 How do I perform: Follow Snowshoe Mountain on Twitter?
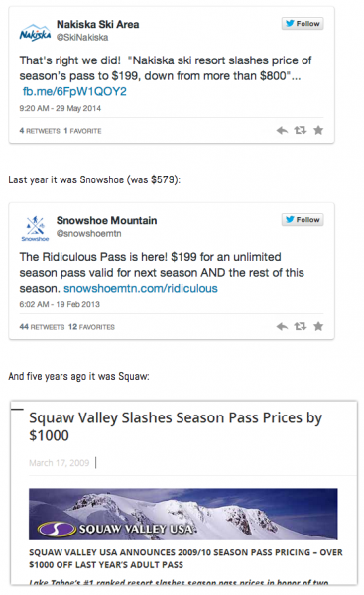coord(303,220)
